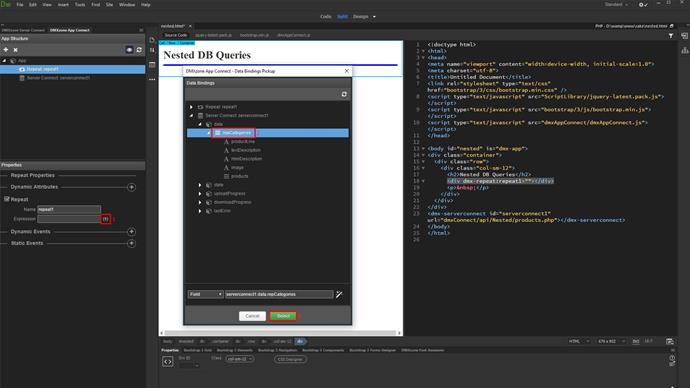Collapse the repCategories node
The width and height of the screenshot is (690, 388).
tap(209, 133)
